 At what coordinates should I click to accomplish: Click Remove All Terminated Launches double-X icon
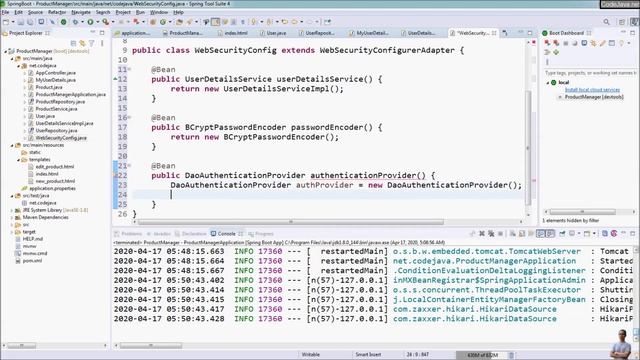(x=491, y=233)
